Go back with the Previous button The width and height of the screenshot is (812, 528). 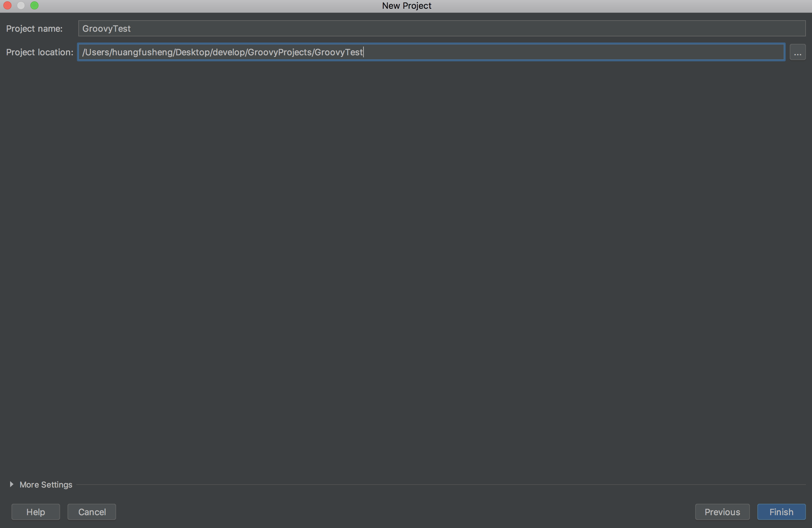pos(722,511)
